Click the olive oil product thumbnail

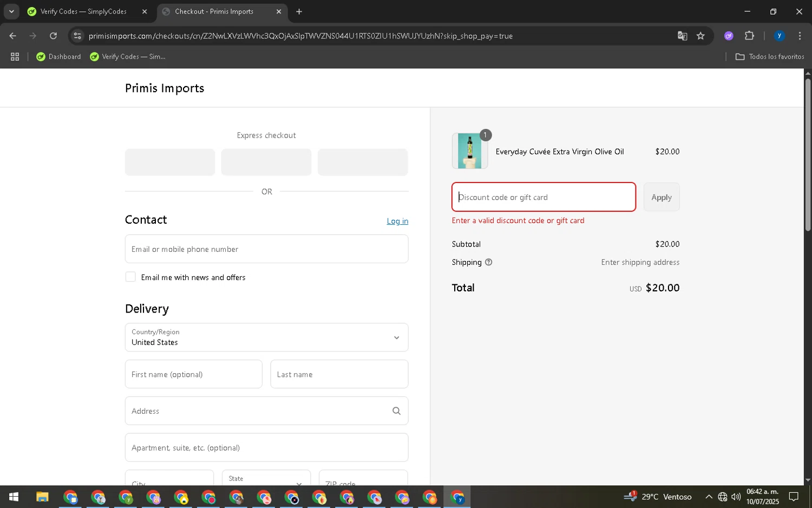pyautogui.click(x=469, y=151)
